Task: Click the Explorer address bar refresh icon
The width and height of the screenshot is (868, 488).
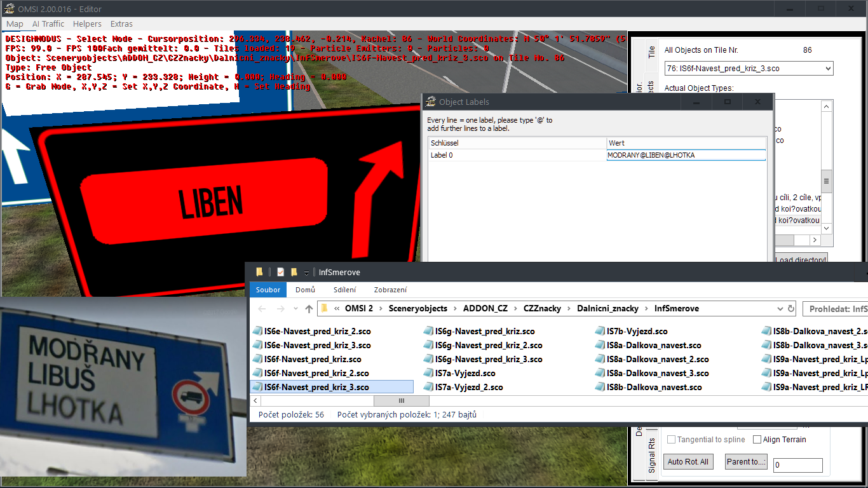Action: (791, 309)
